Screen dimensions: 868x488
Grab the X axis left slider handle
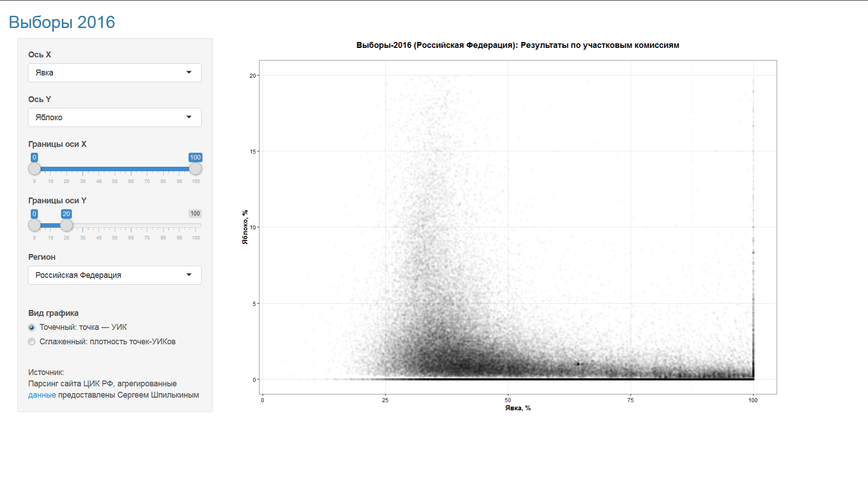tap(34, 169)
